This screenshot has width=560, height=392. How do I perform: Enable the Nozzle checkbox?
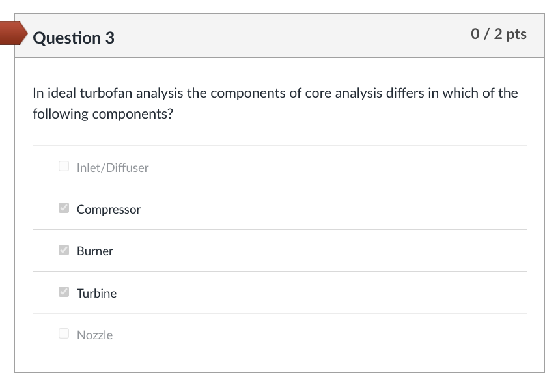click(x=64, y=334)
